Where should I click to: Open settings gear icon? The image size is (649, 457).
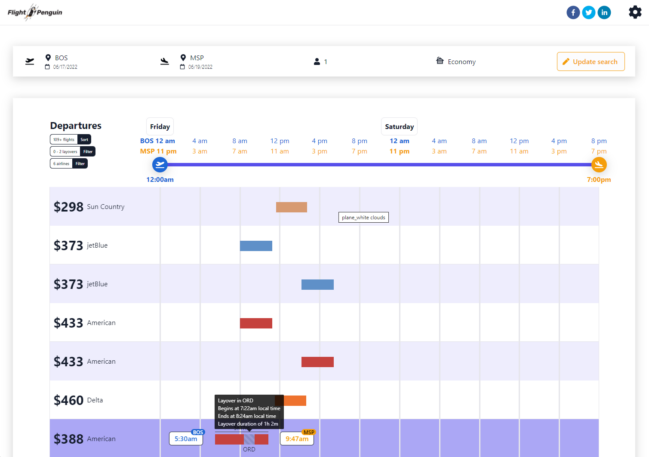tap(634, 12)
